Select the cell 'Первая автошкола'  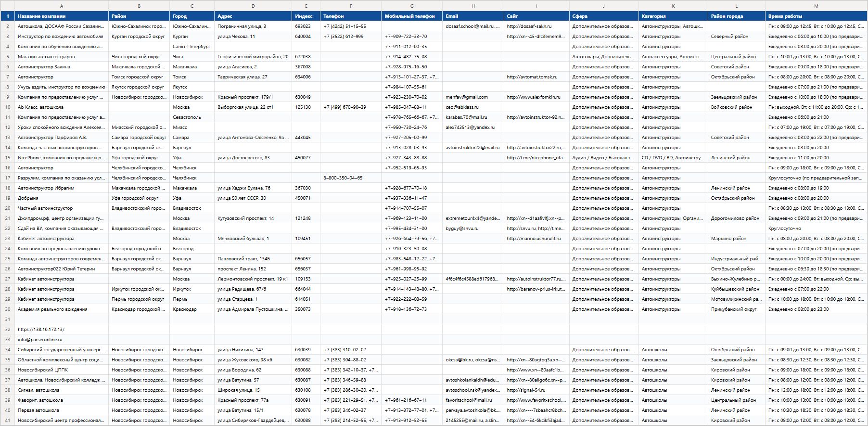62,410
